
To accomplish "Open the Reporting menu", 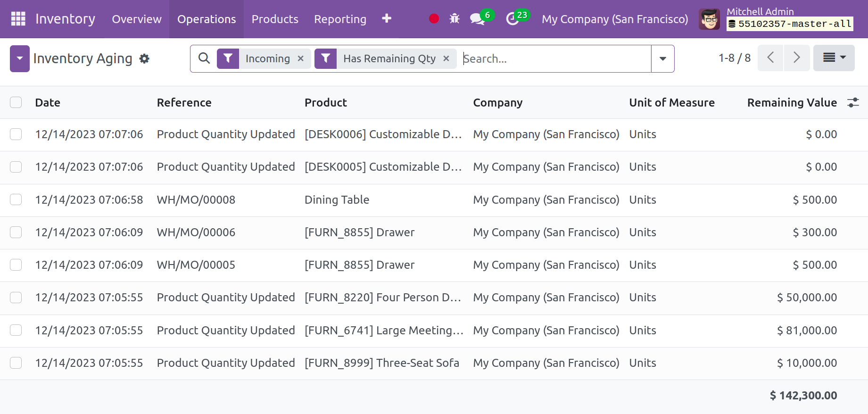I will pos(340,19).
